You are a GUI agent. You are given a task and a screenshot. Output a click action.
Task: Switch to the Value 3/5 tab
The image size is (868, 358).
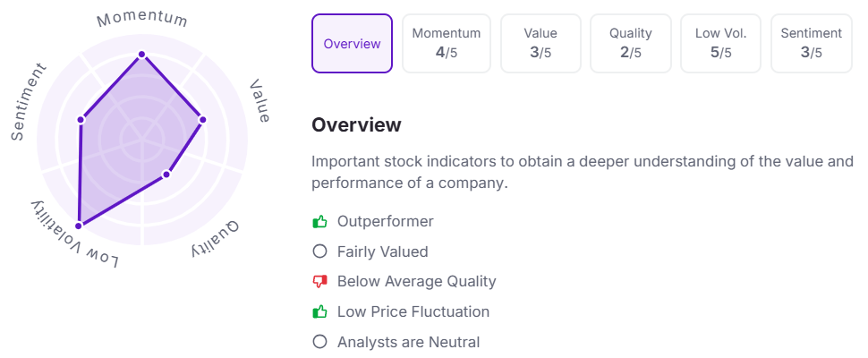540,44
